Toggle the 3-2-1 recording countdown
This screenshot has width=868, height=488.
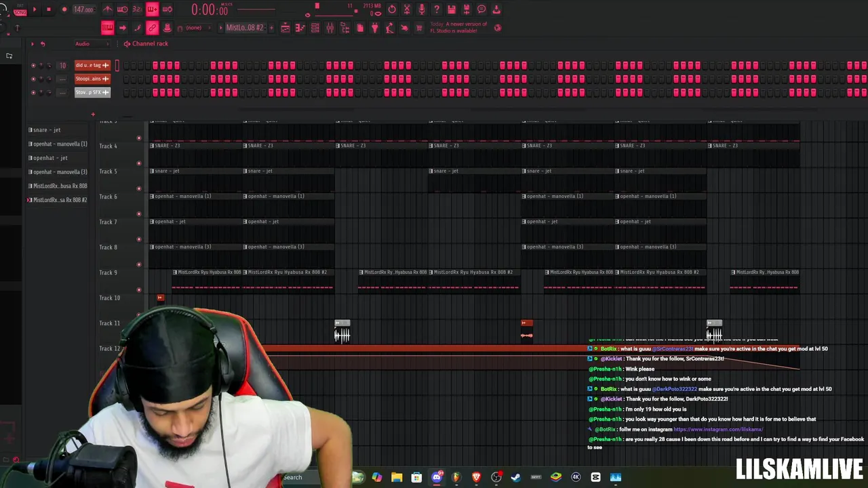138,9
